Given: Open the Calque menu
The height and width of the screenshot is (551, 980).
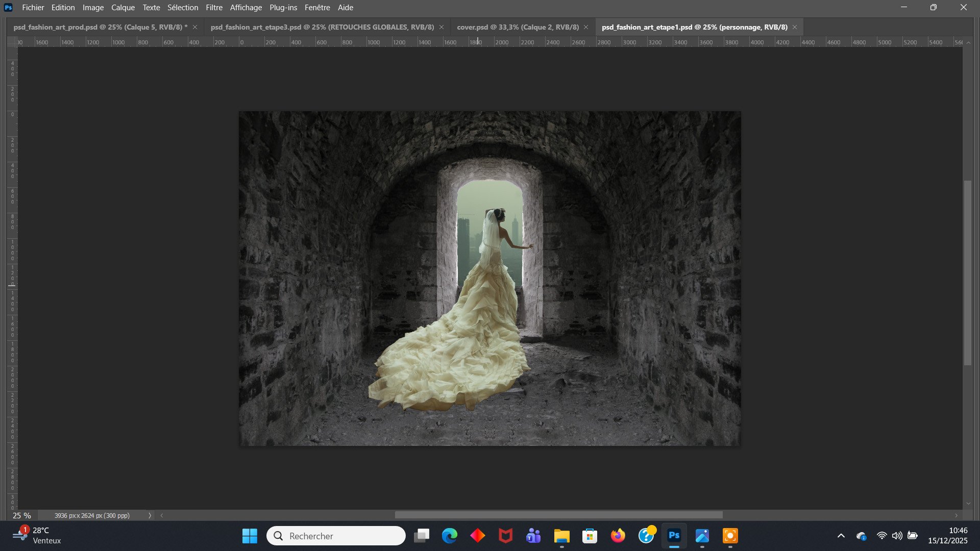Looking at the screenshot, I should pos(123,8).
